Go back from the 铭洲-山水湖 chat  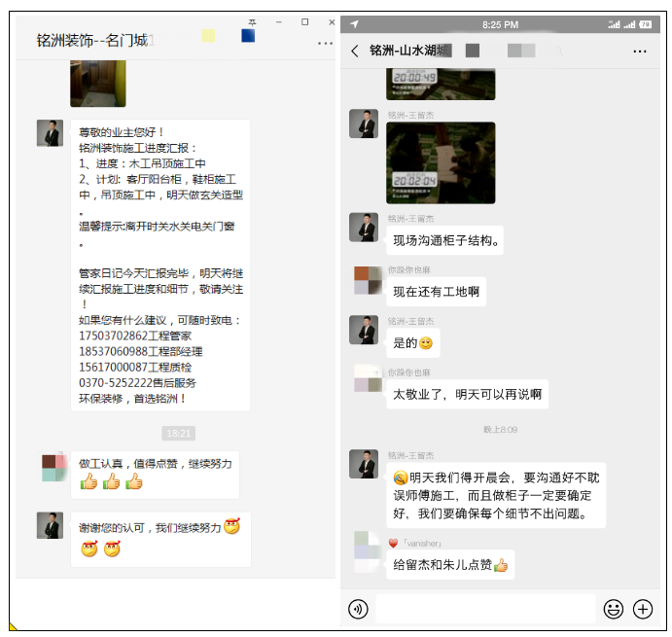pos(355,51)
